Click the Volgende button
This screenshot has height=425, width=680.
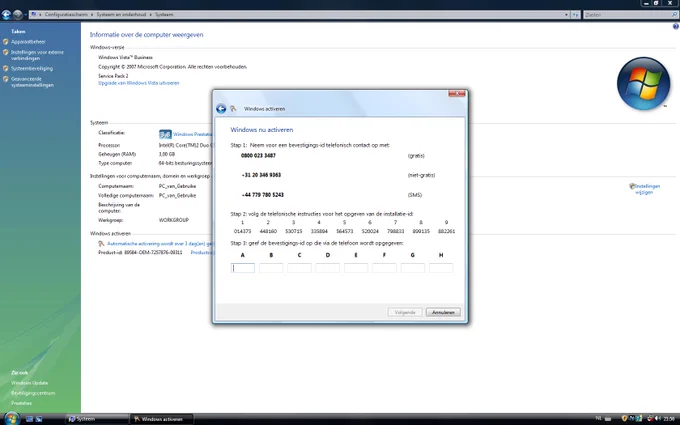click(405, 312)
